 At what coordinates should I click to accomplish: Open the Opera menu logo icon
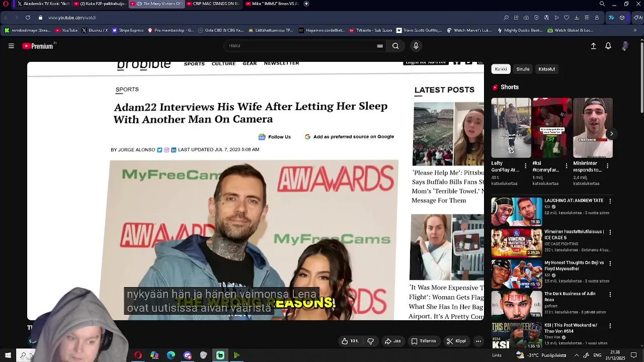[6, 4]
